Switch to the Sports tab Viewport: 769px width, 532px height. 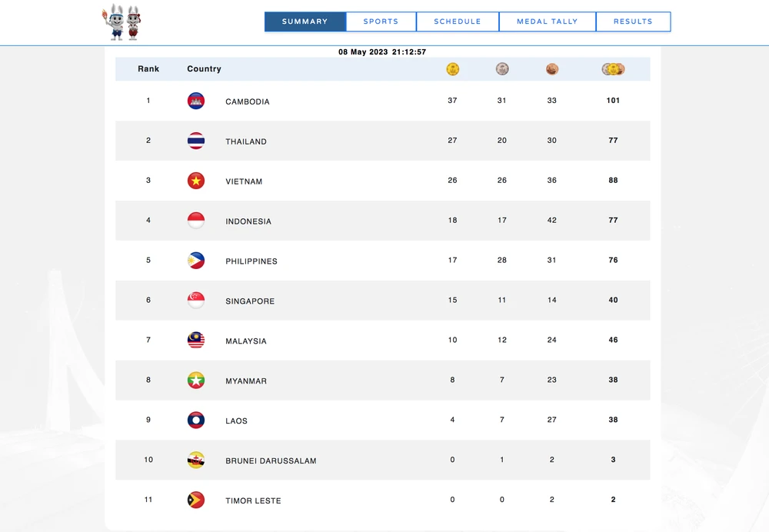[x=381, y=22]
